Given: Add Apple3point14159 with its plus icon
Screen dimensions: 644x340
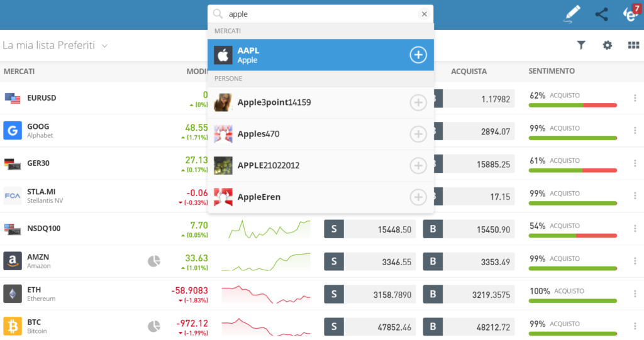Looking at the screenshot, I should click(418, 102).
